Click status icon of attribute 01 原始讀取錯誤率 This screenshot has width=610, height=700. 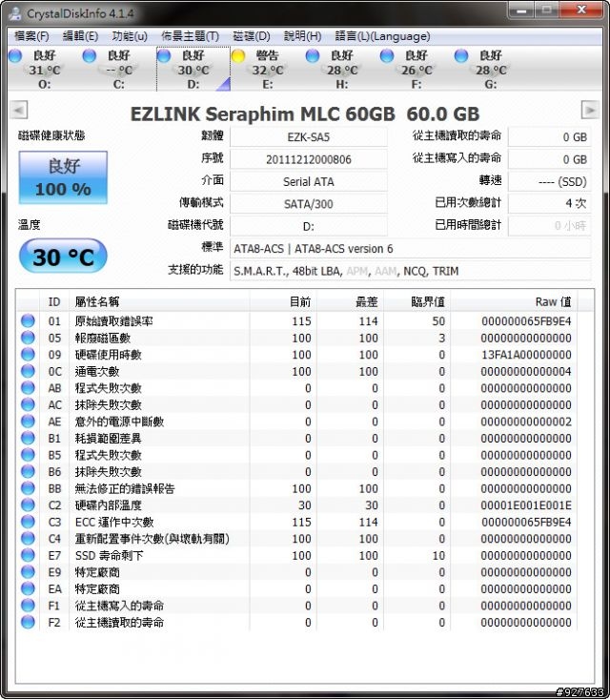coord(28,320)
